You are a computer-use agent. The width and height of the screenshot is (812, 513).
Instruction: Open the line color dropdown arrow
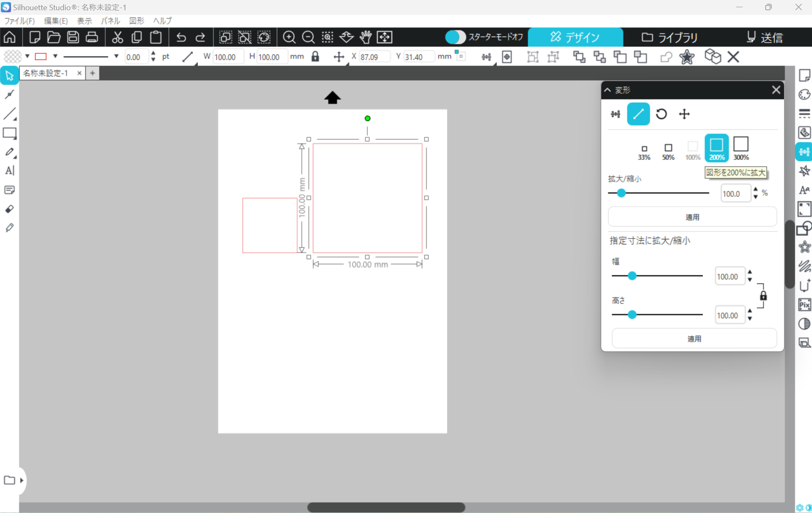point(55,56)
